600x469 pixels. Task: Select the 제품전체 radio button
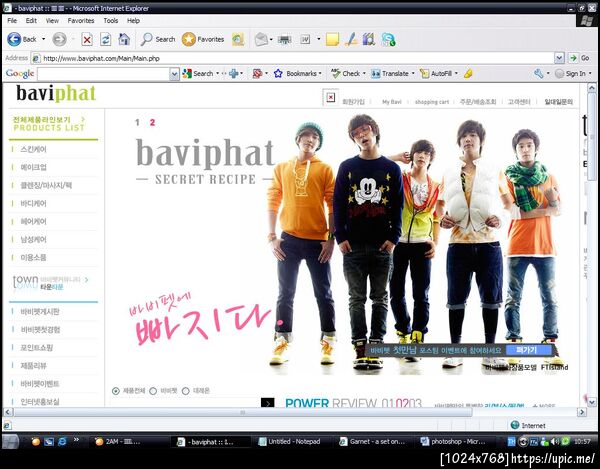click(x=116, y=391)
